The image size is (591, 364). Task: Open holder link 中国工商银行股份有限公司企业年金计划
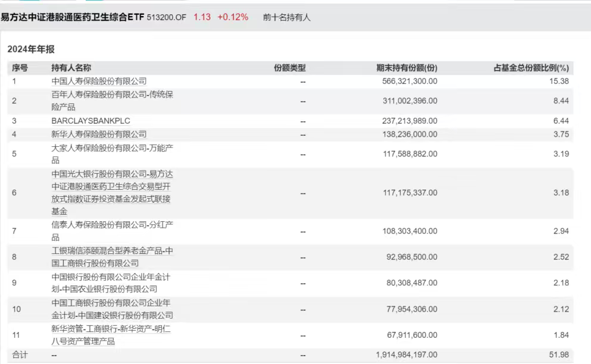pos(112,309)
